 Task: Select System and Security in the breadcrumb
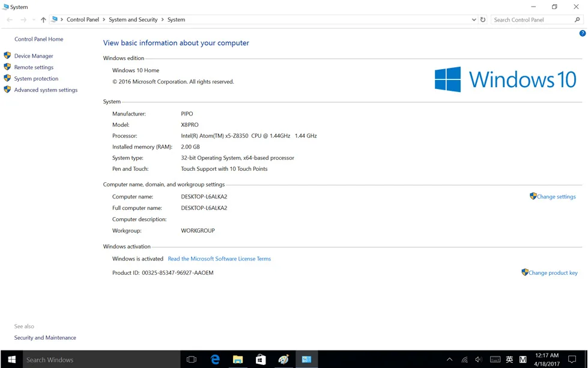coord(133,20)
